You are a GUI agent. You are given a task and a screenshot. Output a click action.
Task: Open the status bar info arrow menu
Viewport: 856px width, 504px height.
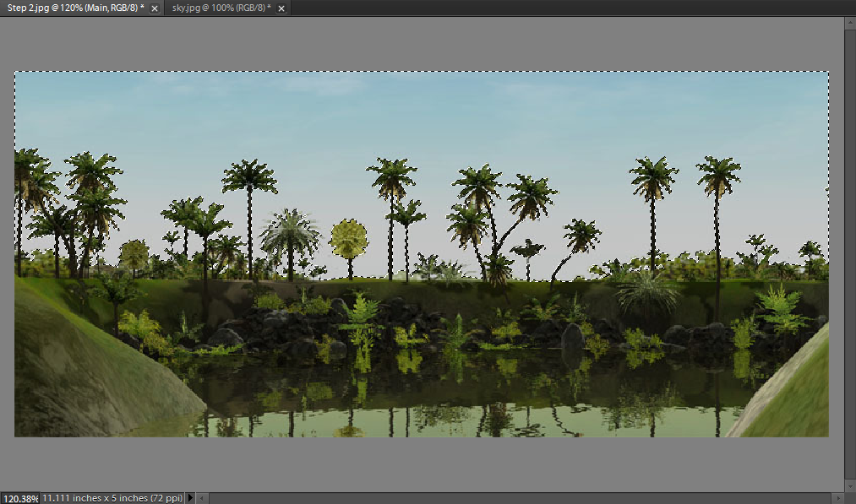(190, 498)
